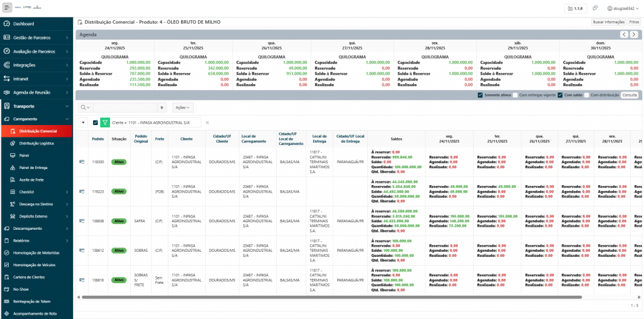Screen dimensions: 644x319
Task: Click the Intranet arrows icon
Action: (6, 78)
